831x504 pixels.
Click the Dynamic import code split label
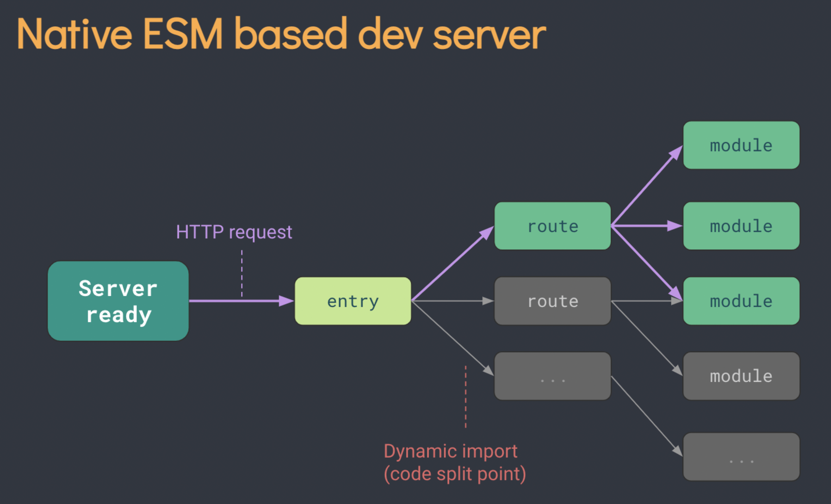[454, 463]
